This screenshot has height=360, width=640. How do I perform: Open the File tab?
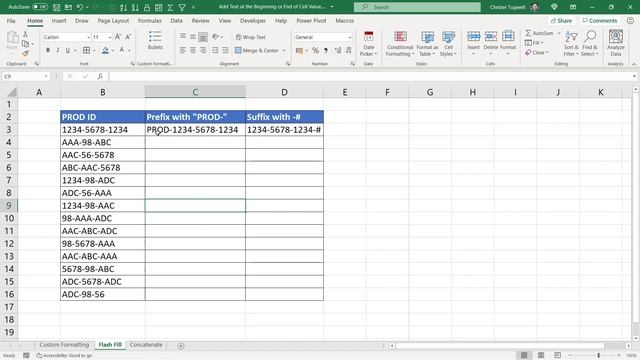[x=11, y=21]
